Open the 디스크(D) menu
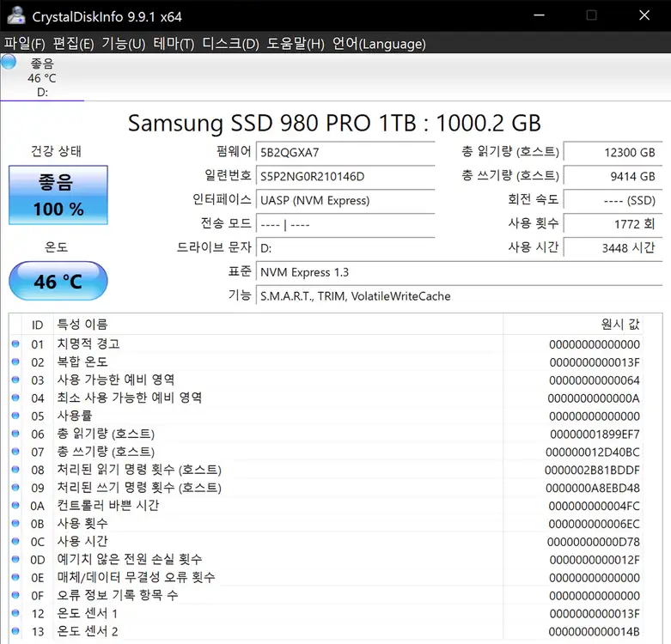The height and width of the screenshot is (644, 671). (230, 43)
